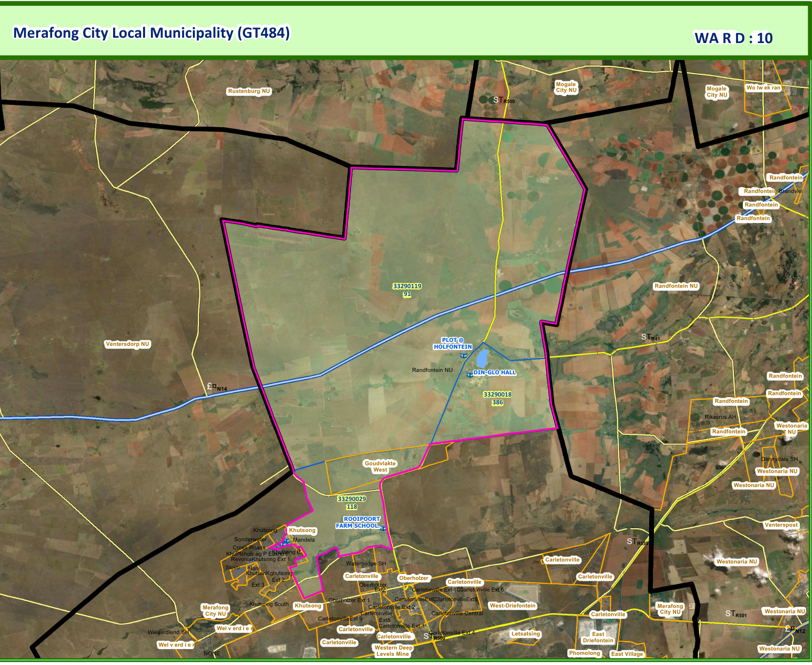The width and height of the screenshot is (812, 665).
Task: Click the Mandela label near Khutsong
Action: tap(304, 540)
